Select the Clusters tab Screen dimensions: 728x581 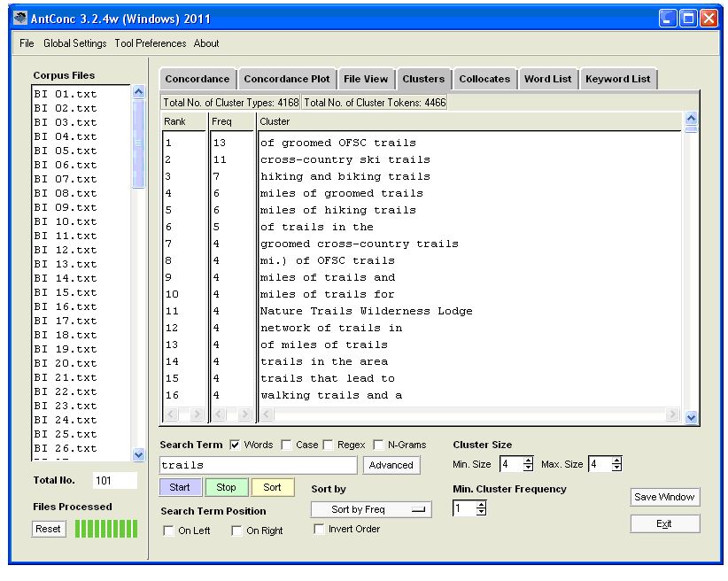point(423,79)
